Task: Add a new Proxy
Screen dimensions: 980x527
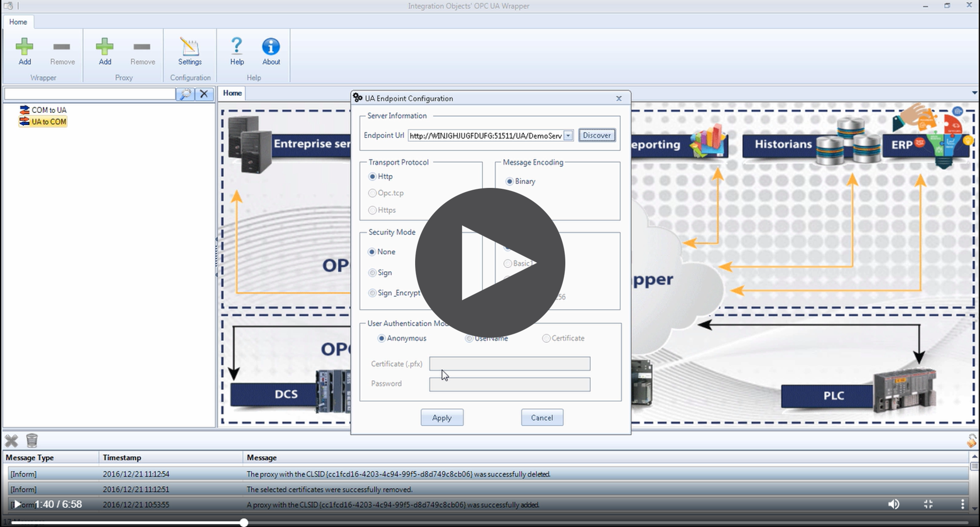Action: [104, 52]
